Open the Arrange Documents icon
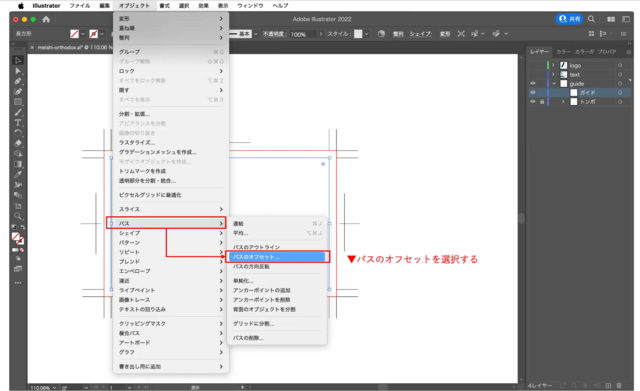This screenshot has height=391, width=640. (x=611, y=19)
